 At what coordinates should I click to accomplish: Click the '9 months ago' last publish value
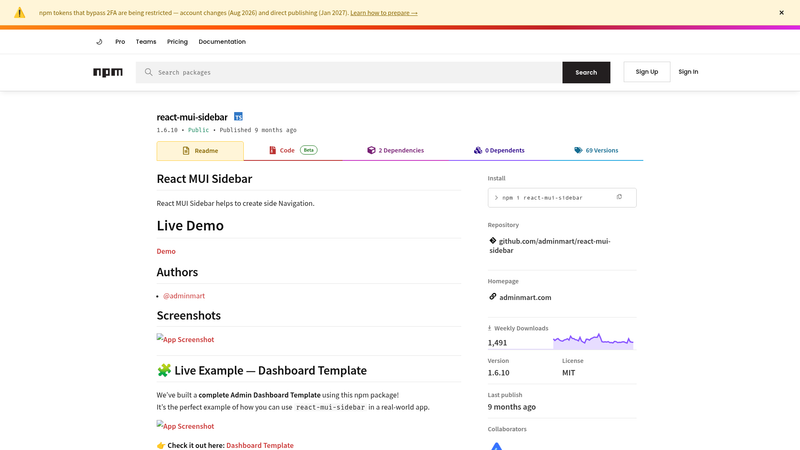click(512, 407)
